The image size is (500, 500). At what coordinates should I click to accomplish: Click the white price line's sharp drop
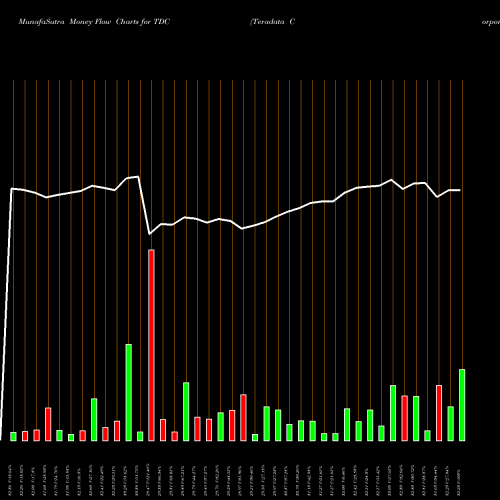point(144,205)
